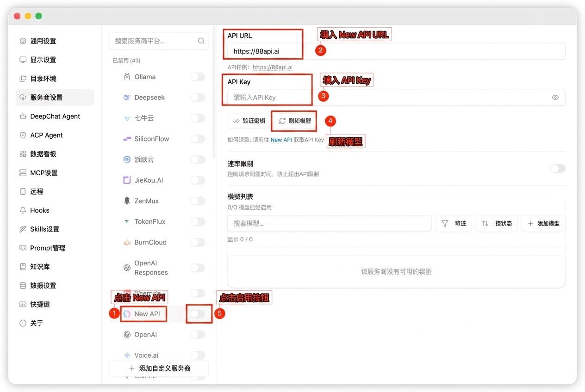Click the 添加模型 button
The image size is (585, 392).
(543, 223)
